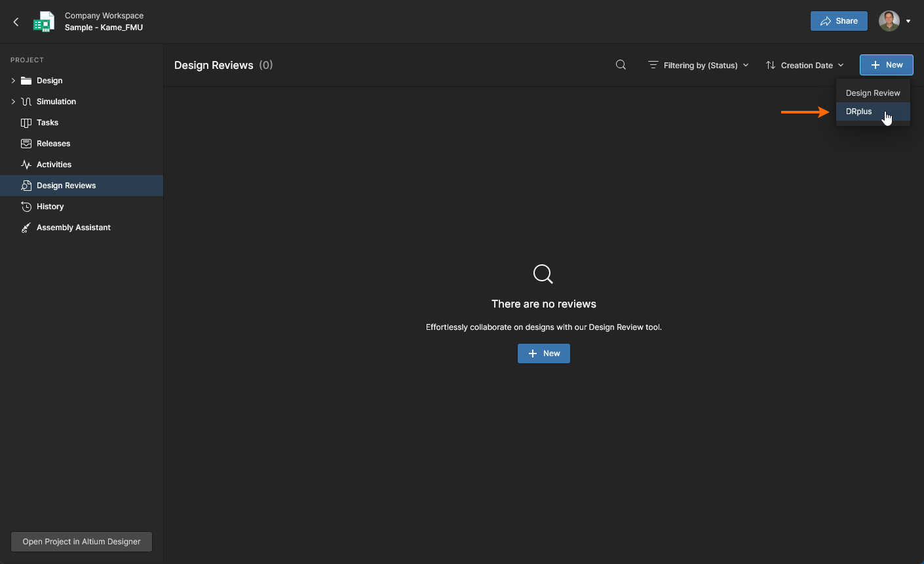
Task: Go back using the left arrow icon
Action: [16, 22]
